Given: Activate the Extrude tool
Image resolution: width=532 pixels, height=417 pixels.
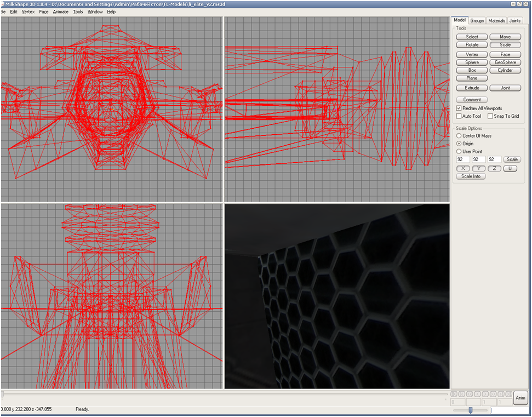Looking at the screenshot, I should click(472, 88).
